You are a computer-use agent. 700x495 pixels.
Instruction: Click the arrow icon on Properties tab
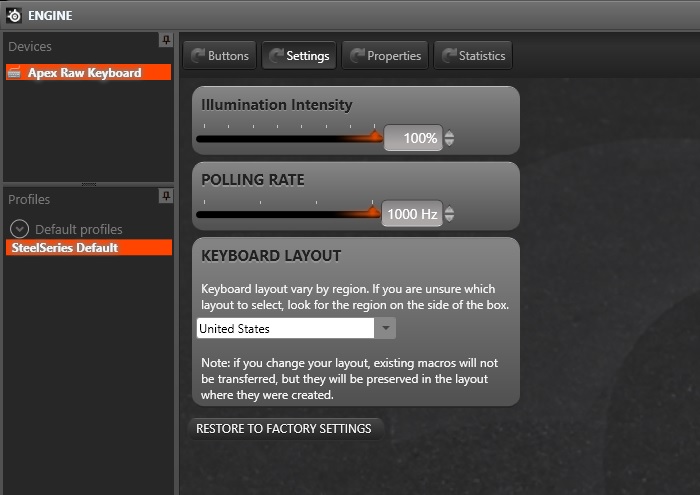(x=357, y=55)
